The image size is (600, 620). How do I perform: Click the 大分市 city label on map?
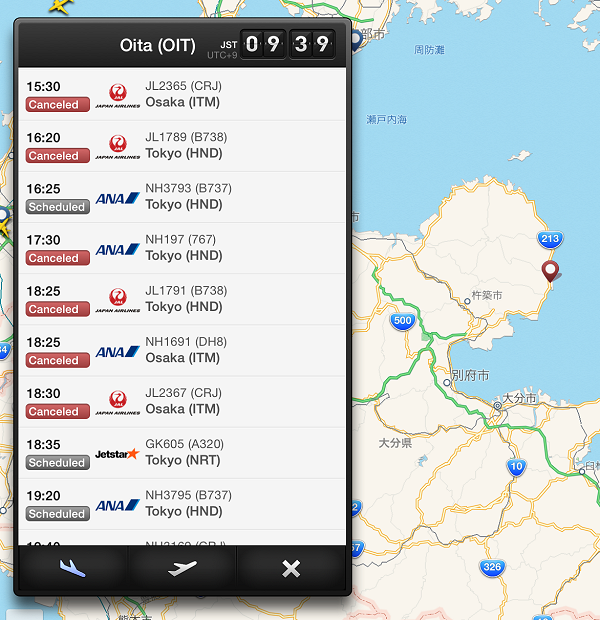point(519,398)
